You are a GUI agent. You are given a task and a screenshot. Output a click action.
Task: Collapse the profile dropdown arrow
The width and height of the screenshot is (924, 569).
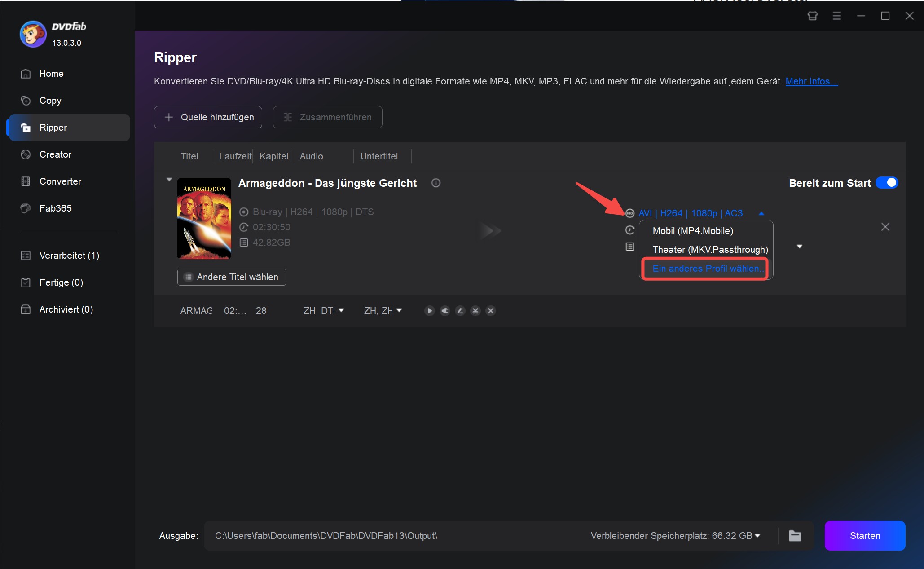pyautogui.click(x=761, y=214)
